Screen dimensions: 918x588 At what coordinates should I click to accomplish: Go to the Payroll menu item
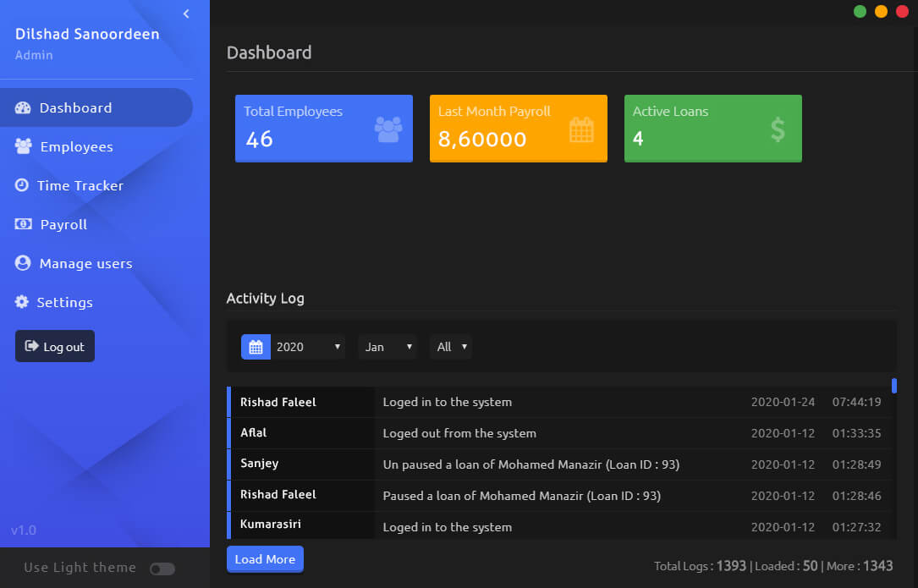[63, 224]
